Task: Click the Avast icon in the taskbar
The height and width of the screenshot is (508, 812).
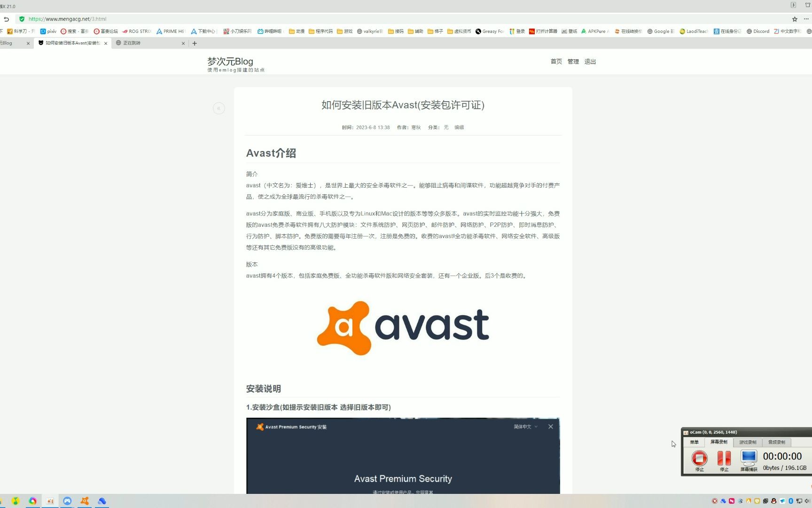Action: click(x=85, y=501)
